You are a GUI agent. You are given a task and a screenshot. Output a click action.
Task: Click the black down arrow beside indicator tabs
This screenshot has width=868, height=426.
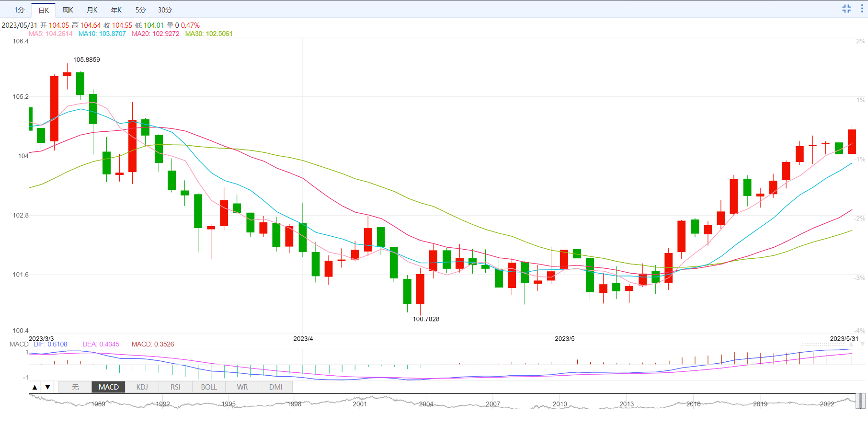[x=47, y=387]
